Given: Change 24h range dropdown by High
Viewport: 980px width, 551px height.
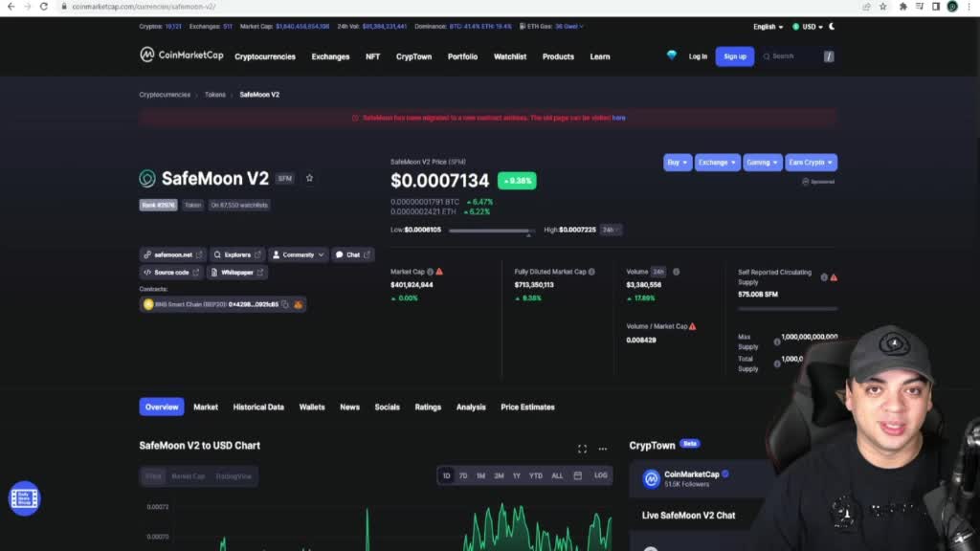Looking at the screenshot, I should click(x=610, y=230).
